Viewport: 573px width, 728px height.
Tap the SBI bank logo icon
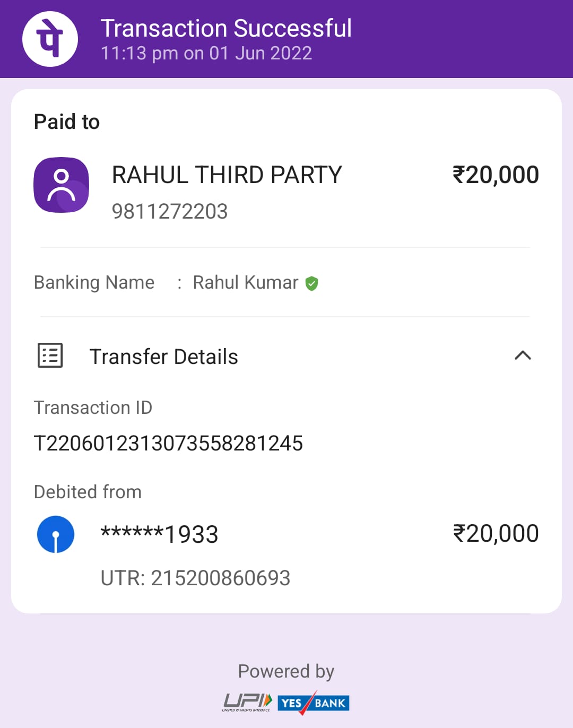click(56, 534)
